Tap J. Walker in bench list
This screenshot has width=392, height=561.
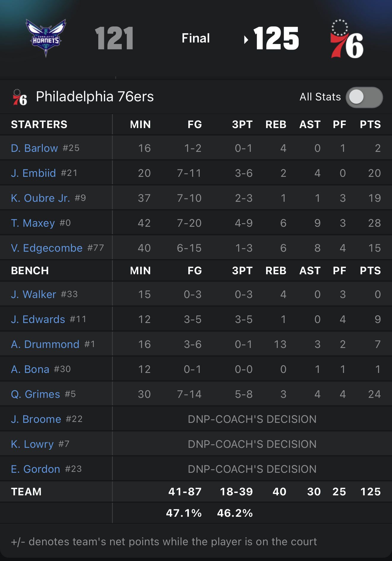(34, 294)
